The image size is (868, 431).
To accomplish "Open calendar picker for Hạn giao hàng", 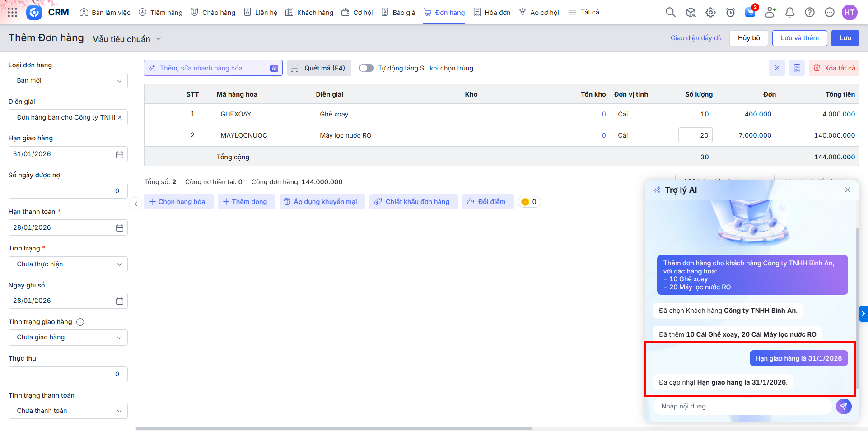I will click(120, 154).
